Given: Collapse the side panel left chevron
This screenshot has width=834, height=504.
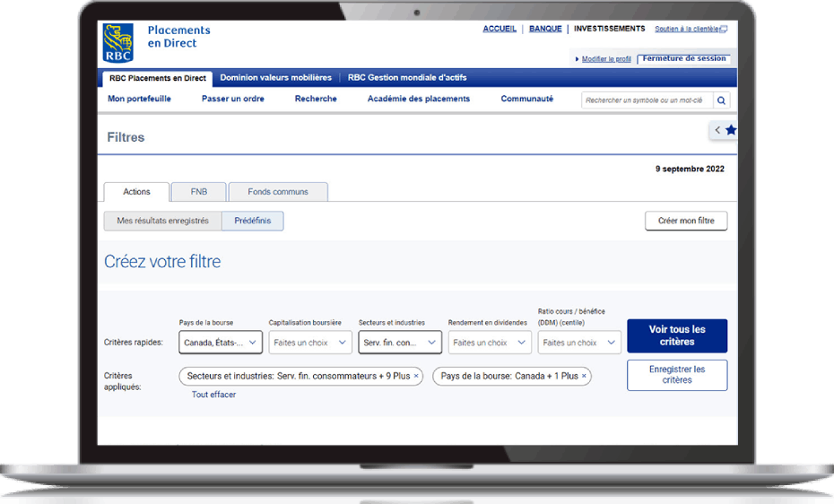Looking at the screenshot, I should point(717,130).
